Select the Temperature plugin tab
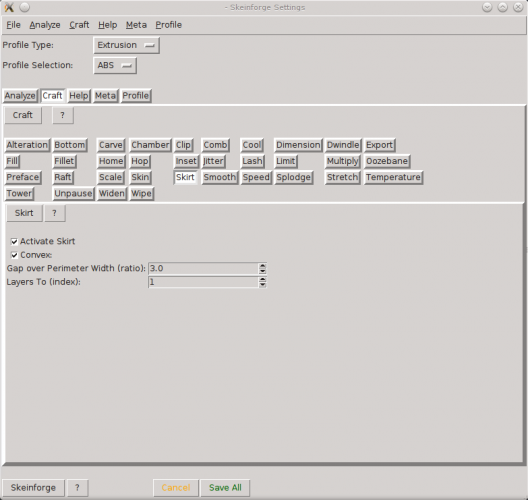The height and width of the screenshot is (500, 528). (393, 177)
